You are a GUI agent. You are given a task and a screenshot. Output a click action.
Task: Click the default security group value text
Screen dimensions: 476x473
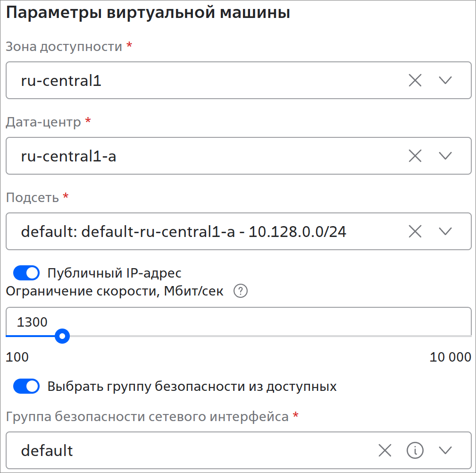point(47,451)
